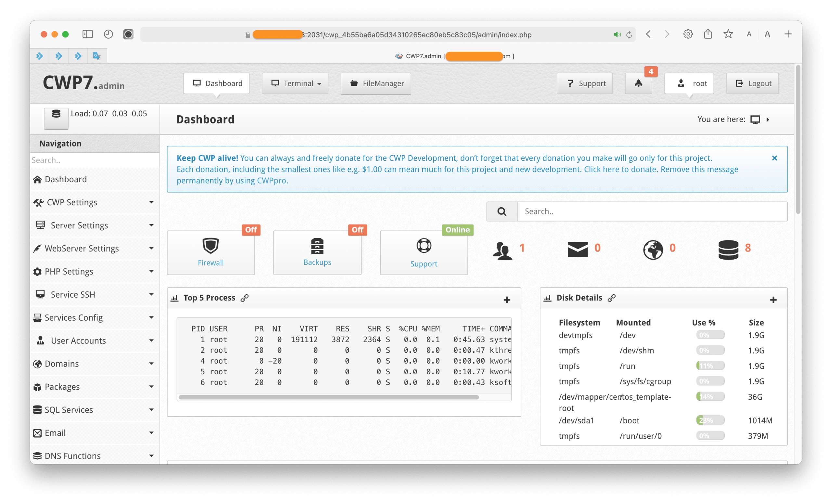Open the Backups widget icon
The height and width of the screenshot is (504, 832).
pyautogui.click(x=317, y=246)
